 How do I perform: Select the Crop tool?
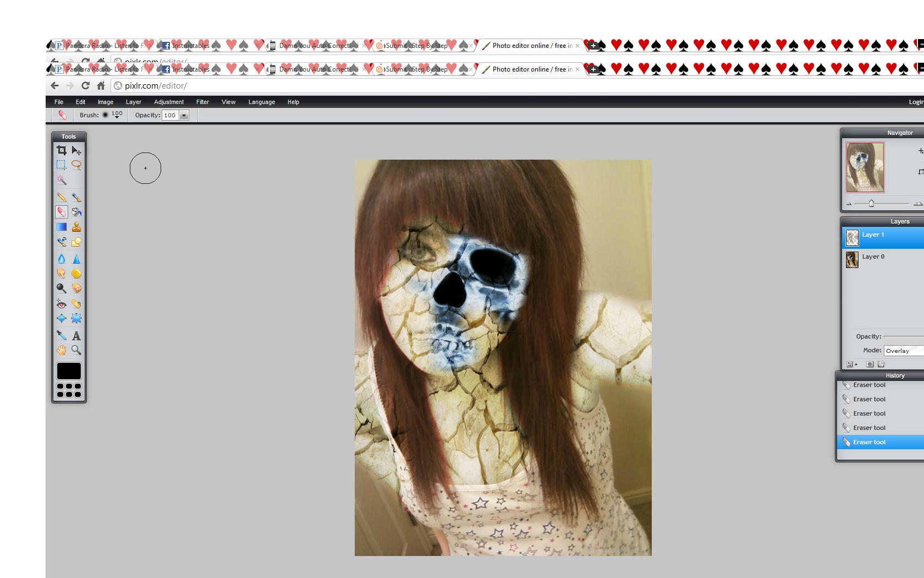point(62,150)
